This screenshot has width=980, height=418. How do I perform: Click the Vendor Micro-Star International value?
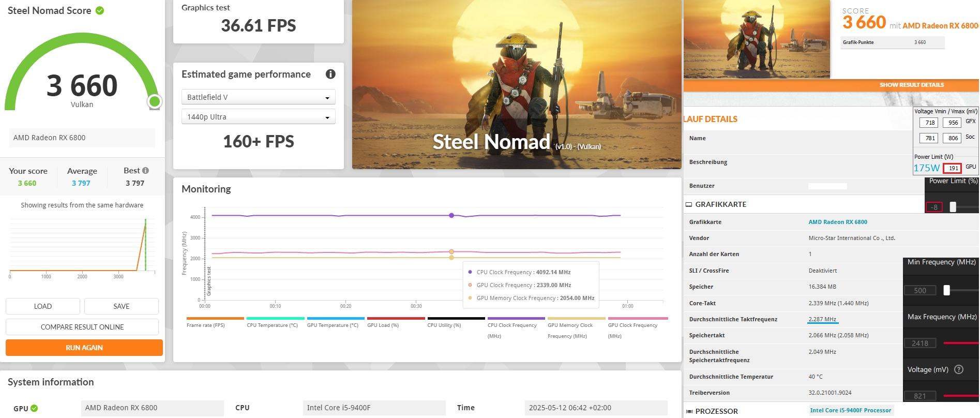pyautogui.click(x=852, y=238)
